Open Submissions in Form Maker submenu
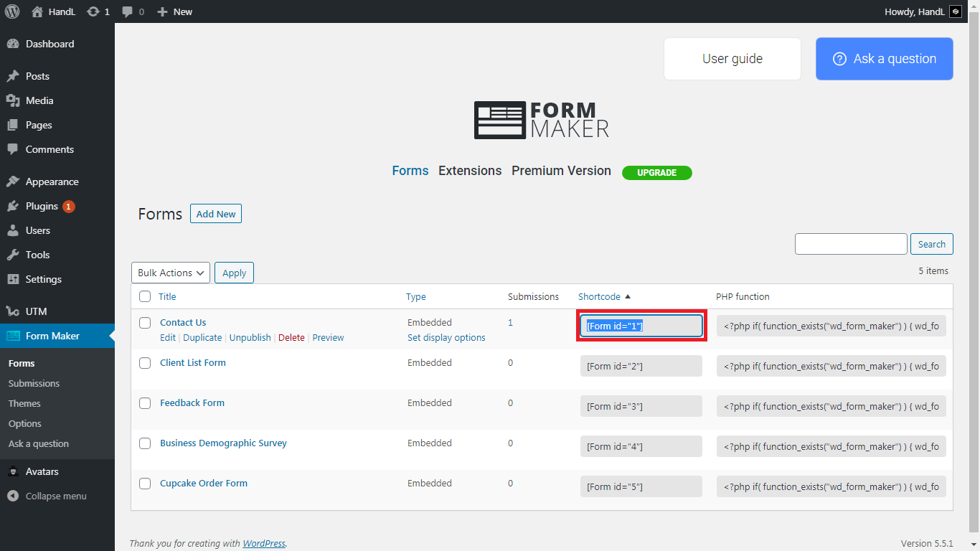Image resolution: width=980 pixels, height=551 pixels. coord(34,383)
